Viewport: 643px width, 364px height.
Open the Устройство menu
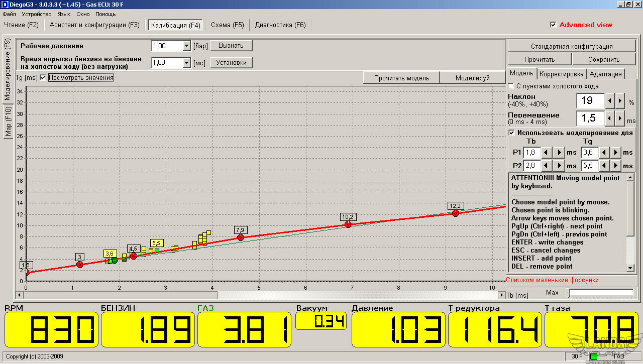(x=36, y=14)
